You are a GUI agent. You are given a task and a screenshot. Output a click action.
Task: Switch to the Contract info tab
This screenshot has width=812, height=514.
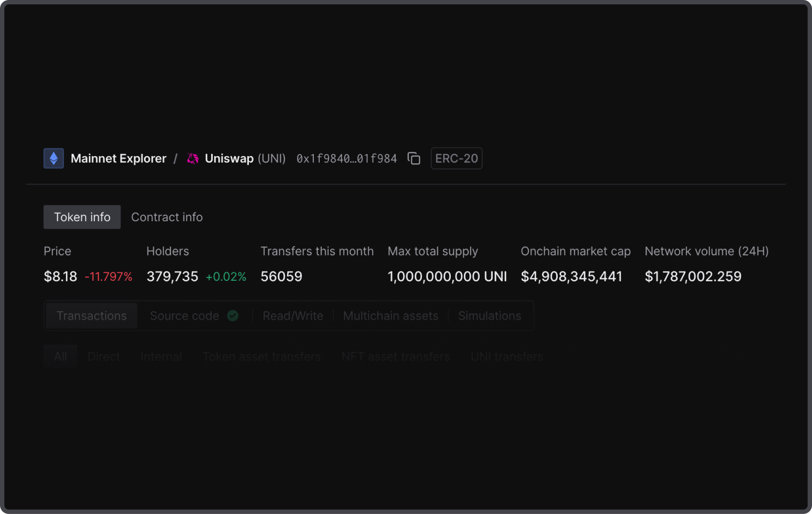(167, 217)
